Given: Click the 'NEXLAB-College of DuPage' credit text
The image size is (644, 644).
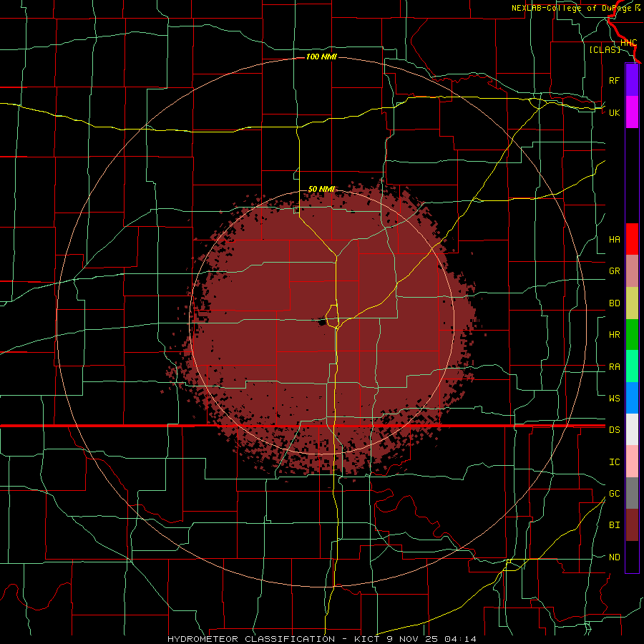Looking at the screenshot, I should coord(572,8).
